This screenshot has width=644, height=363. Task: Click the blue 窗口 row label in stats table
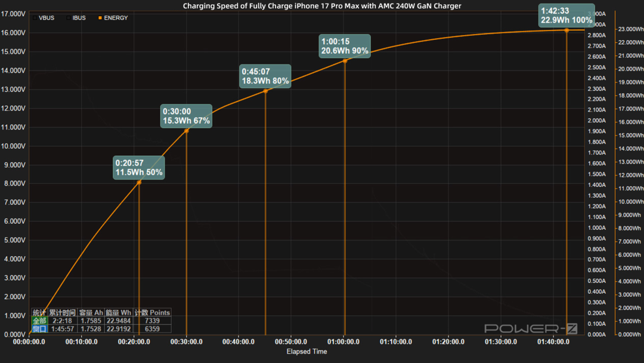tap(39, 329)
